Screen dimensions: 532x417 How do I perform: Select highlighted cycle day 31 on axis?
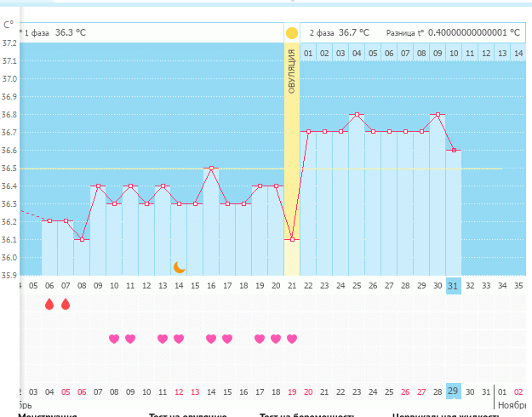pyautogui.click(x=454, y=286)
